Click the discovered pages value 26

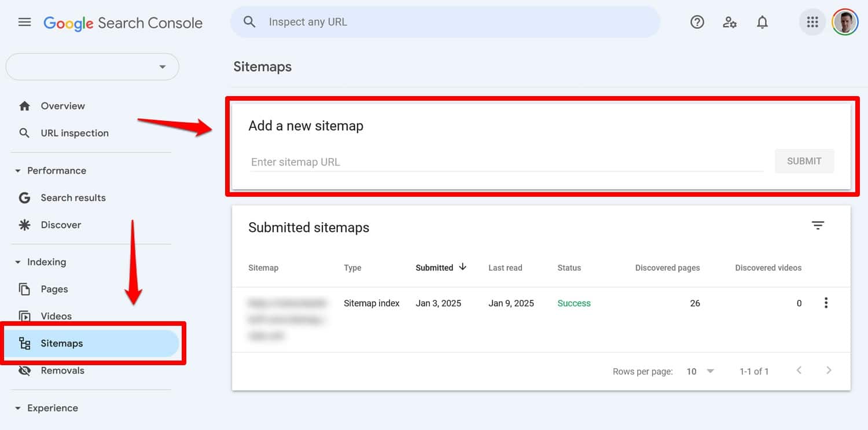coord(695,303)
